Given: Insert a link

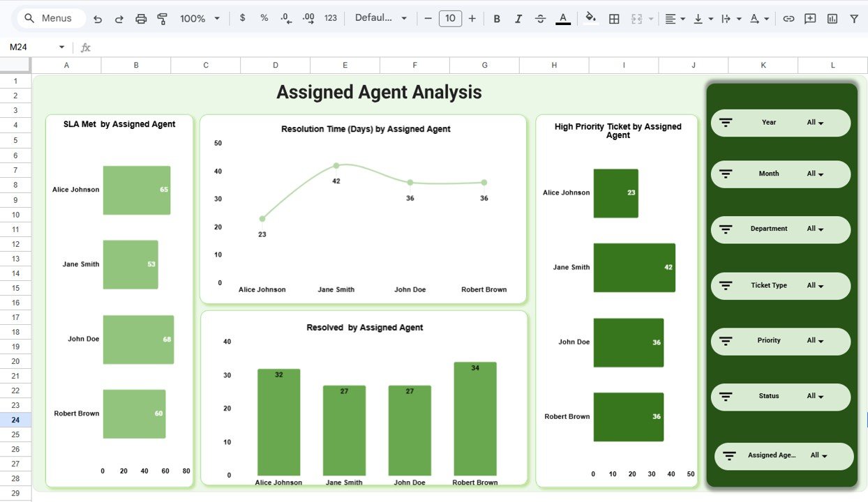Looking at the screenshot, I should (x=788, y=18).
